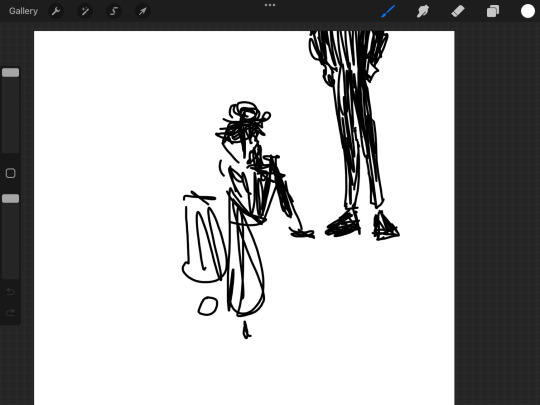Activate the Transform arrow tool
The width and height of the screenshot is (540, 405).
[142, 11]
